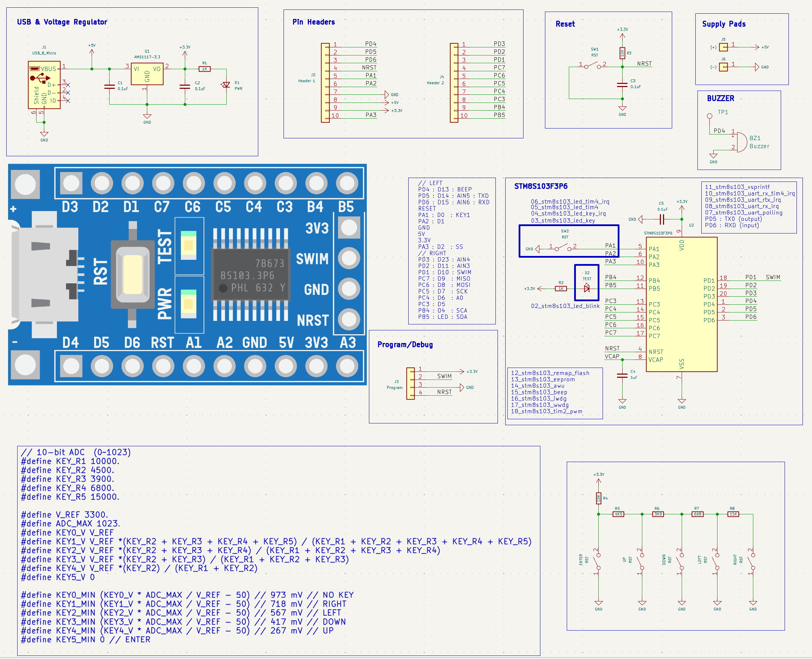812x659 pixels.
Task: Click the ENTER key switch symbol
Action: (x=598, y=561)
